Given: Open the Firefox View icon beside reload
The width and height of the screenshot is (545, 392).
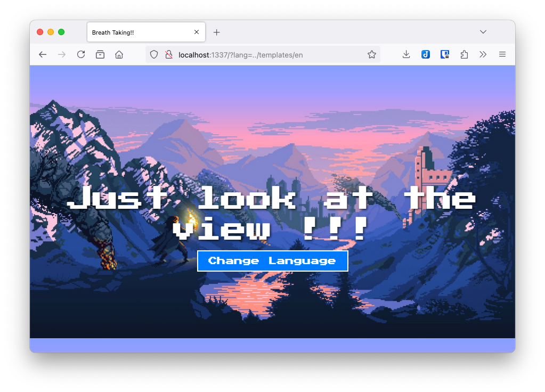Looking at the screenshot, I should coord(100,54).
